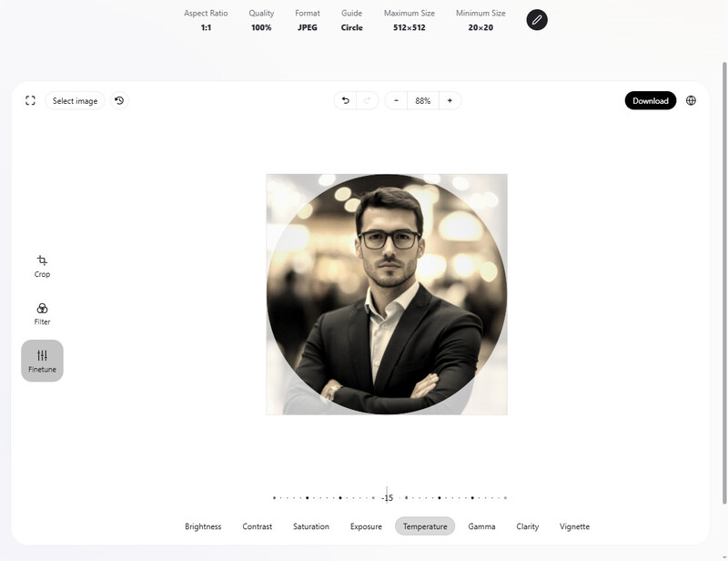This screenshot has width=728, height=561.
Task: Click the 88% zoom level value
Action: pyautogui.click(x=423, y=100)
